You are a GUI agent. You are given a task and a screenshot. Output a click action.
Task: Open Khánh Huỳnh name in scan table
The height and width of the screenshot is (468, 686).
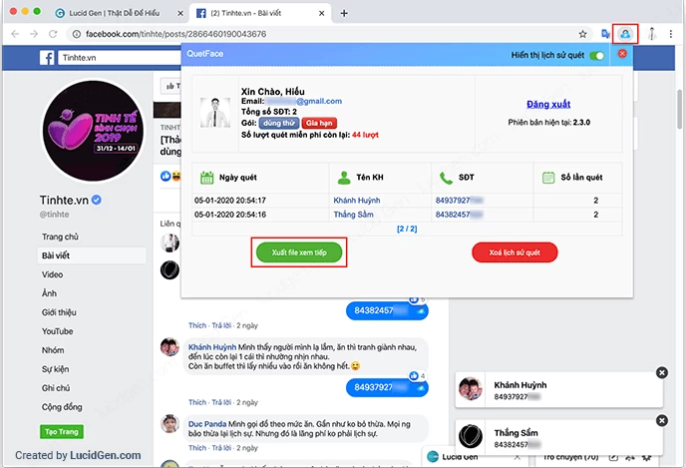[x=357, y=200]
